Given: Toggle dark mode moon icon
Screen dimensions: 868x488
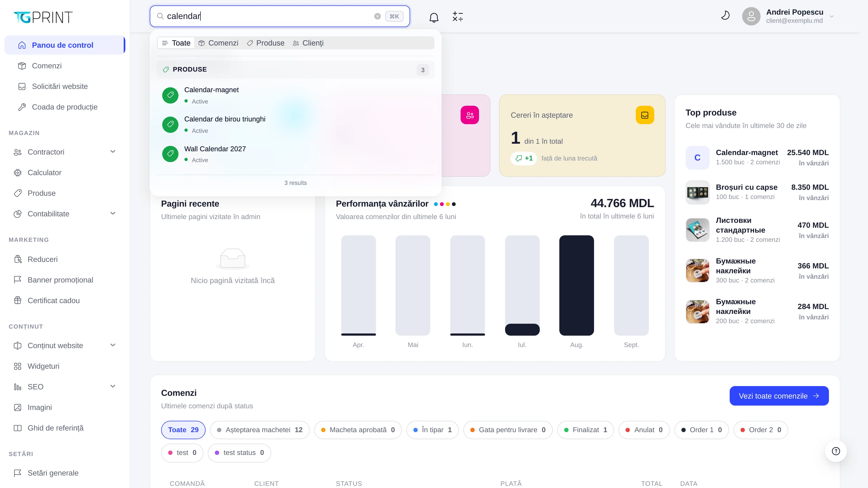Looking at the screenshot, I should (x=725, y=16).
